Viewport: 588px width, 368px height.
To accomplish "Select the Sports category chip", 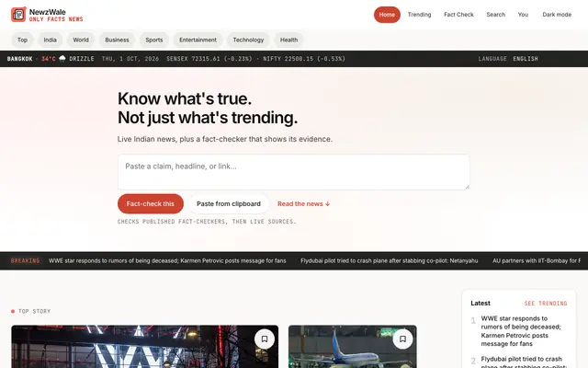I will coord(154,40).
